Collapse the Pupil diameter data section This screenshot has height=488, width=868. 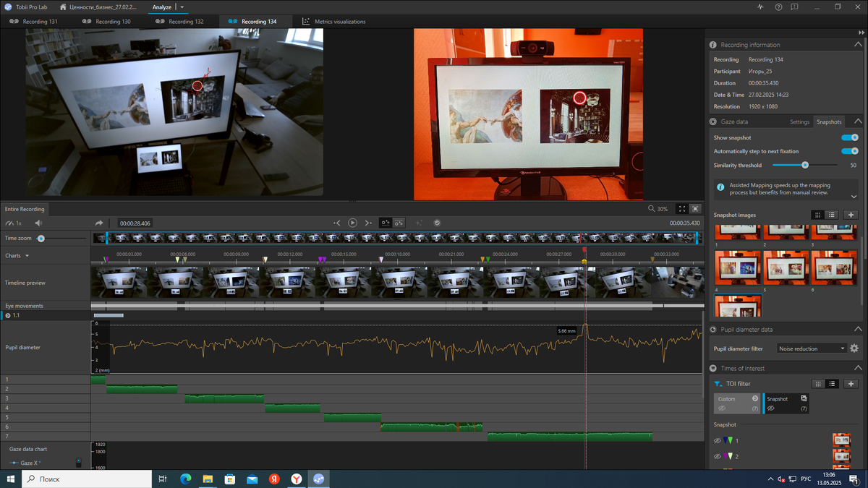coord(858,329)
